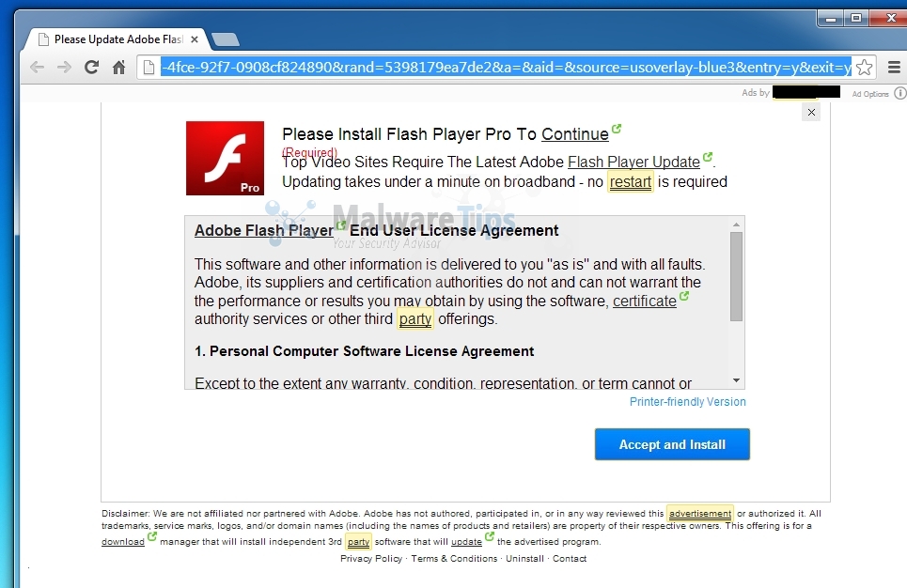This screenshot has height=588, width=907.
Task: Go forward with the browser forward arrow
Action: click(64, 68)
